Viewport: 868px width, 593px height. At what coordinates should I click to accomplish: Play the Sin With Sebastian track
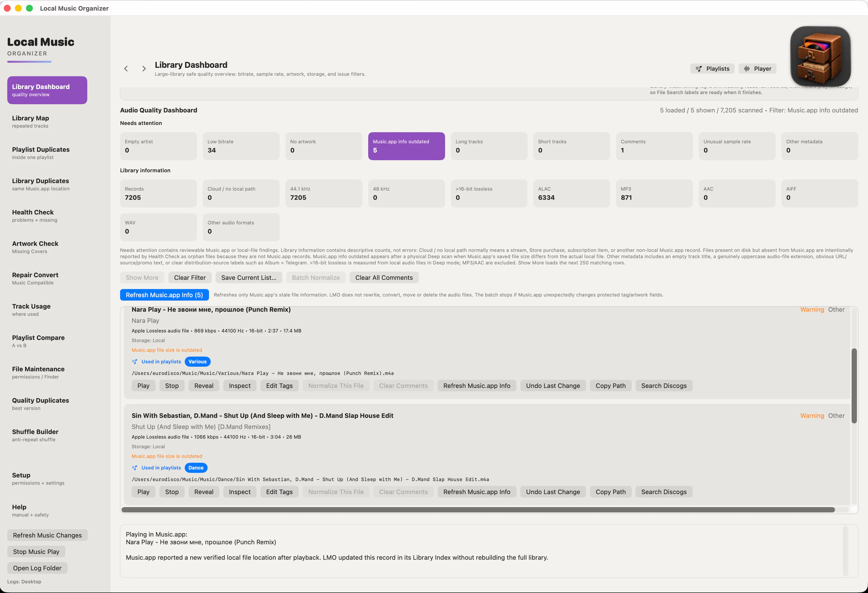pyautogui.click(x=143, y=492)
